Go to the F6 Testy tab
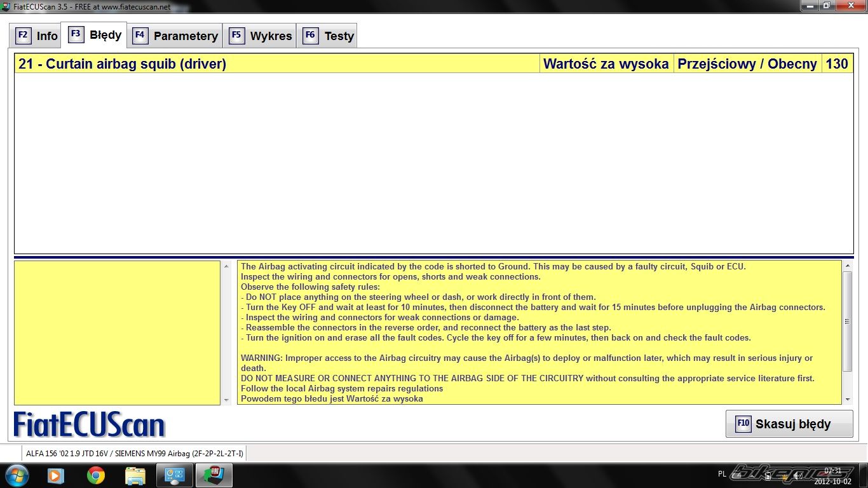 click(329, 36)
